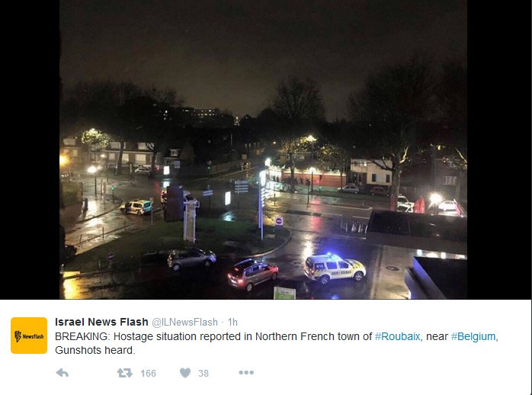Click the police car with blue lights
Screen dimensions: 532x395
coord(335,268)
